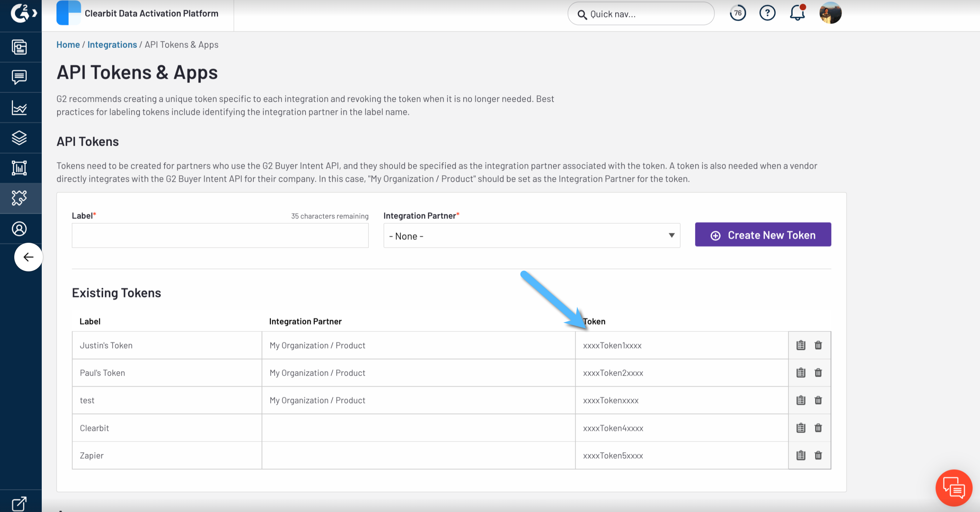The width and height of the screenshot is (980, 512).
Task: Click Integration Partner cell in Justin's Token row
Action: (x=419, y=345)
